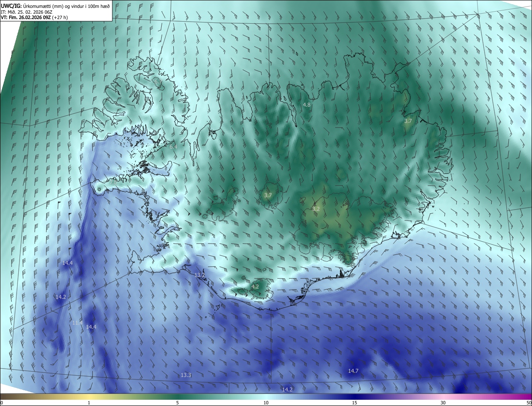The width and height of the screenshot is (532, 406).
Task: Click the colour bar tick label 50
Action: tap(529, 403)
